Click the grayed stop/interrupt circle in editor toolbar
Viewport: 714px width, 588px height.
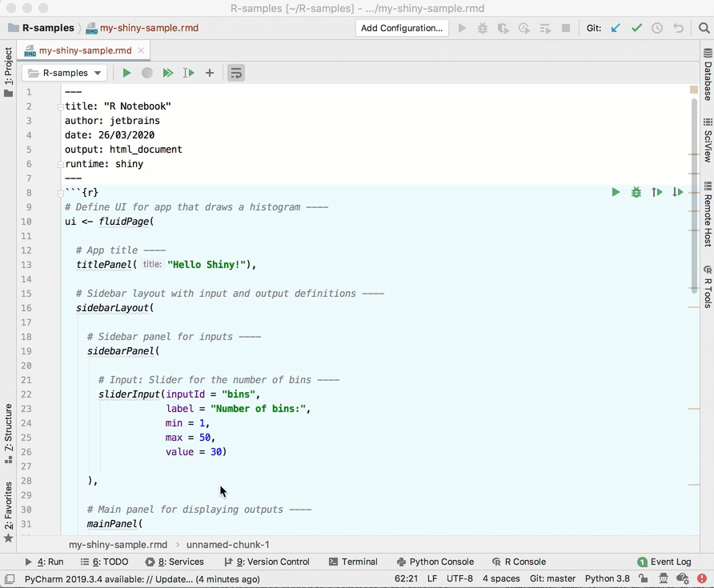147,73
